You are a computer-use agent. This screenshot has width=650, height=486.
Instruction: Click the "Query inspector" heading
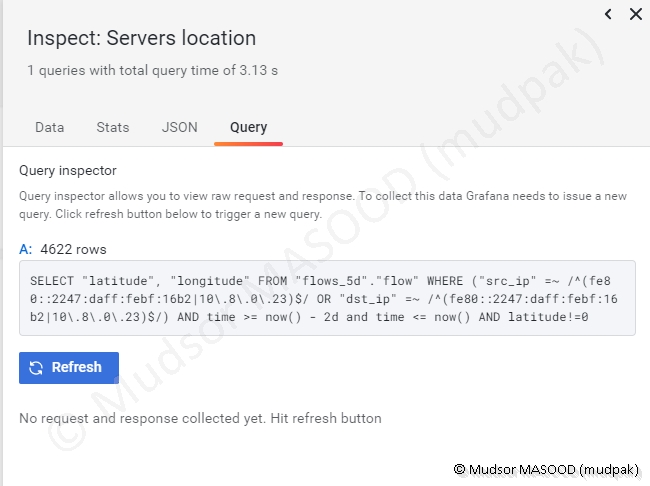click(68, 171)
